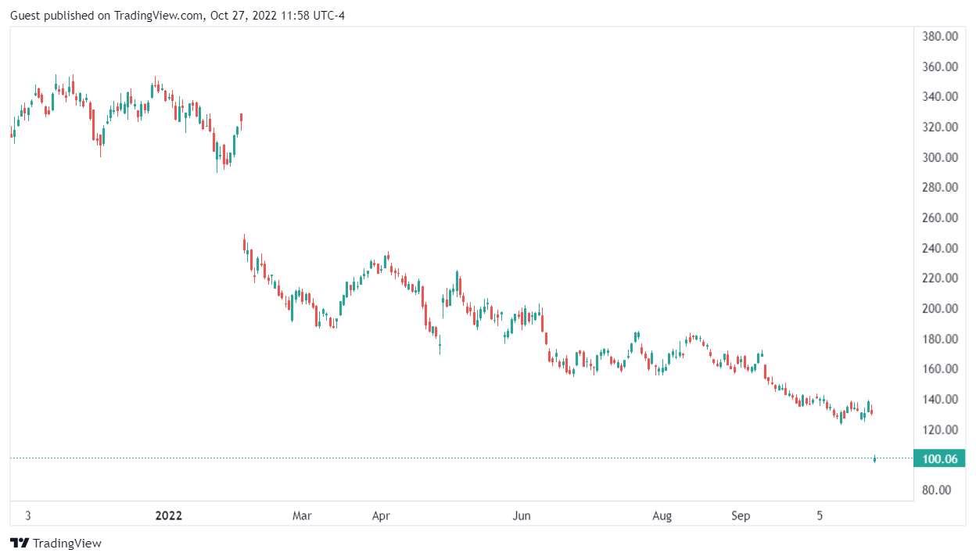Screen dimensions: 976x560
Task: Click the 160.00 price scale label
Action: tap(940, 369)
